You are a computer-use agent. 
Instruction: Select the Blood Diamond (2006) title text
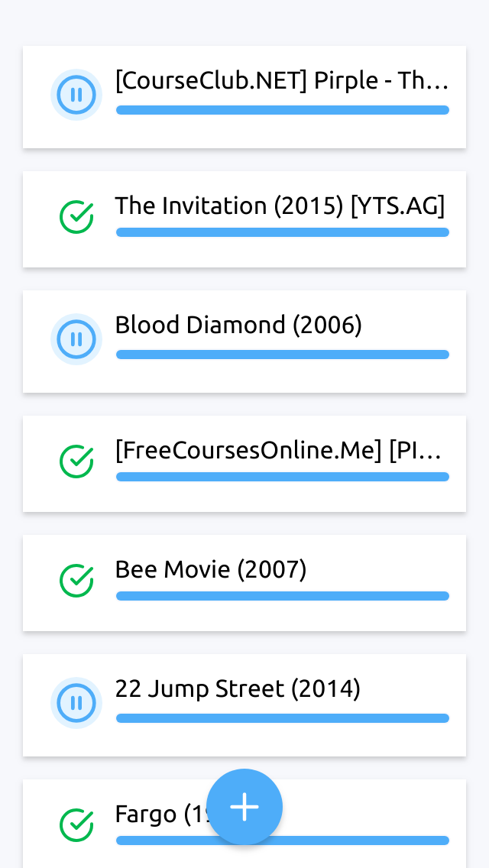click(238, 325)
